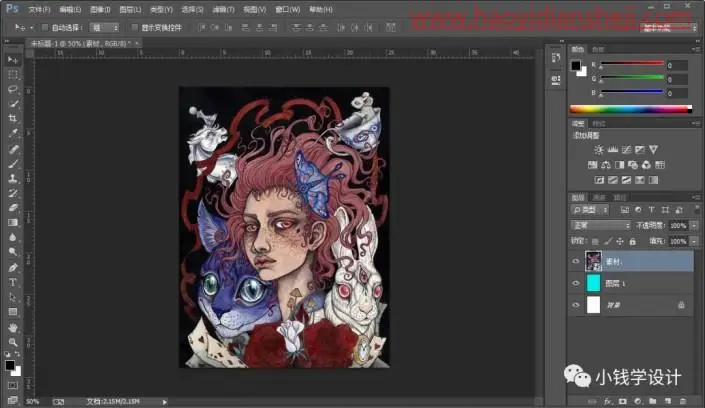Select the Spot Healing Brush tool

[13, 149]
